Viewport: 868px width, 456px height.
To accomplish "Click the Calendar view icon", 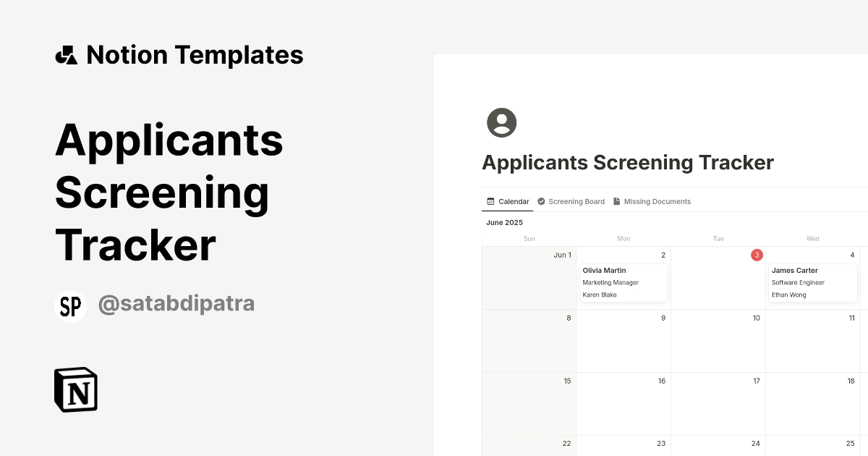I will click(490, 201).
